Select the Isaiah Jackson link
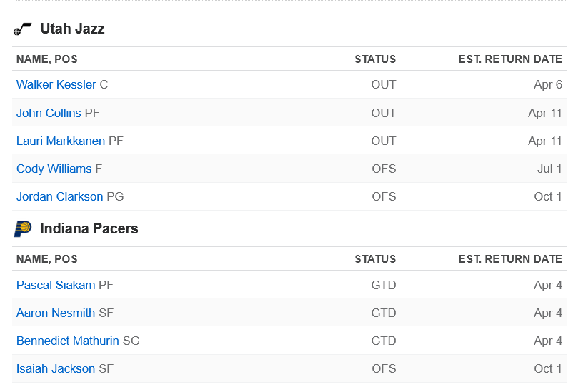The height and width of the screenshot is (392, 578). point(56,368)
